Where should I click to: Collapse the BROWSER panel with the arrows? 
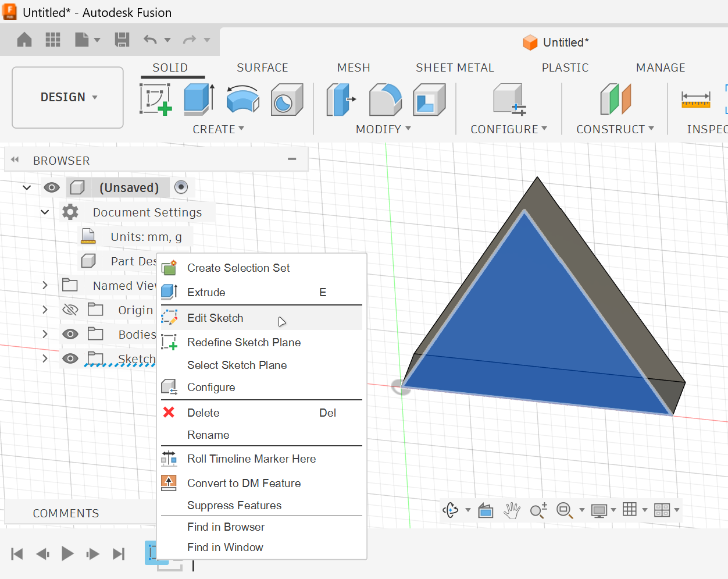pos(15,160)
